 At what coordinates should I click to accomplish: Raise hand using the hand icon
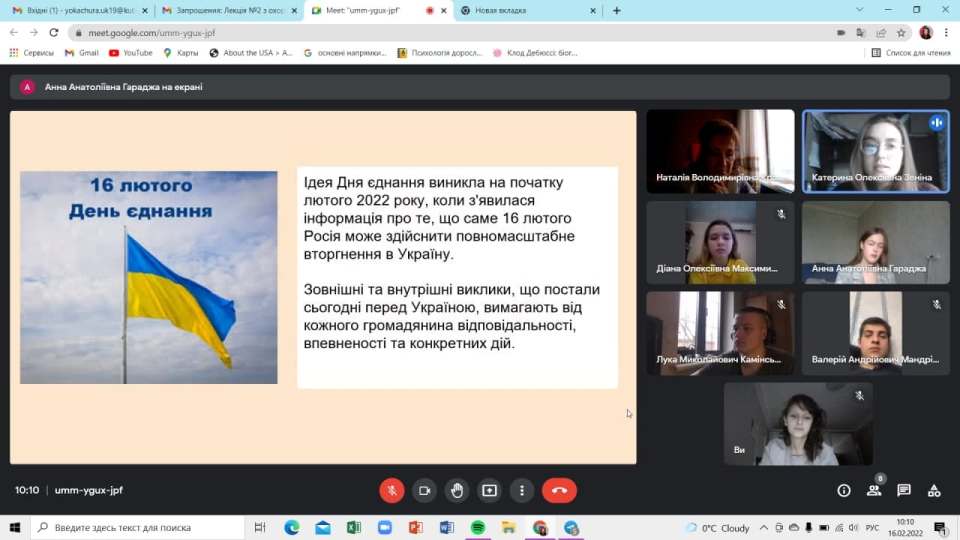click(x=457, y=490)
